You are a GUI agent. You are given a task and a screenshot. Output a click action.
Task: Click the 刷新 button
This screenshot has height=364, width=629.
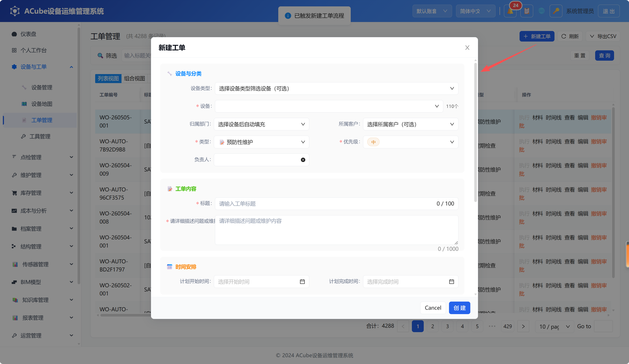click(x=570, y=36)
